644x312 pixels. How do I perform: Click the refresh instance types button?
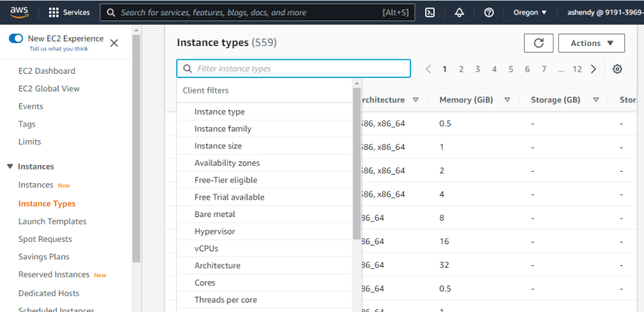tap(539, 43)
